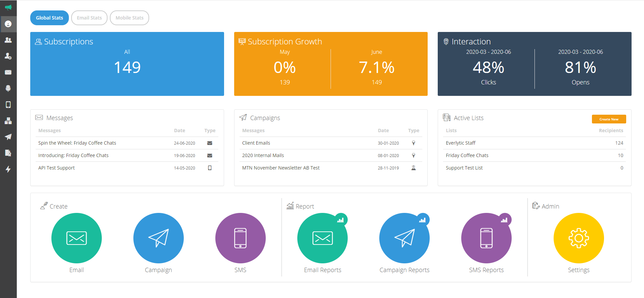Select the Global Stats tab

(x=49, y=18)
